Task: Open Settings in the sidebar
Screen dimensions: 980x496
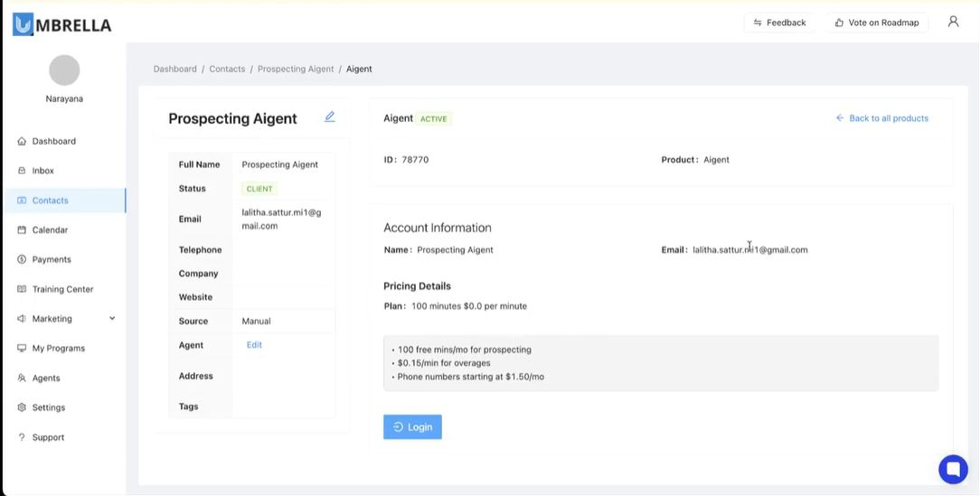Action: click(x=49, y=407)
